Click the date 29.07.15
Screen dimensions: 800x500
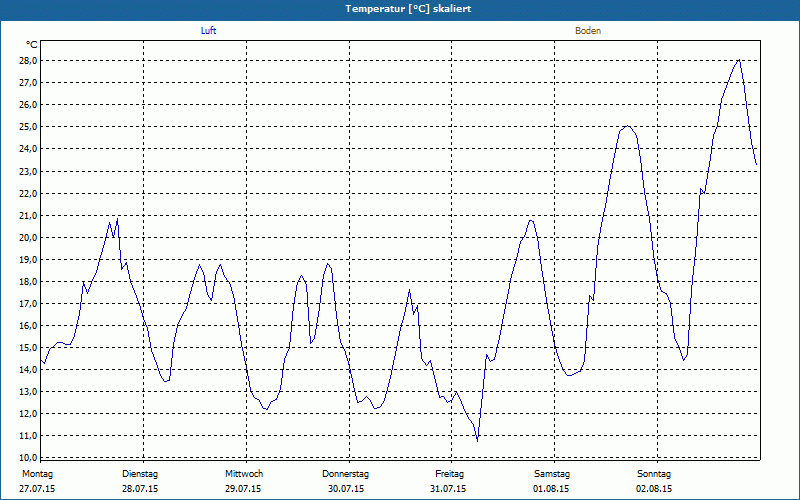click(243, 489)
